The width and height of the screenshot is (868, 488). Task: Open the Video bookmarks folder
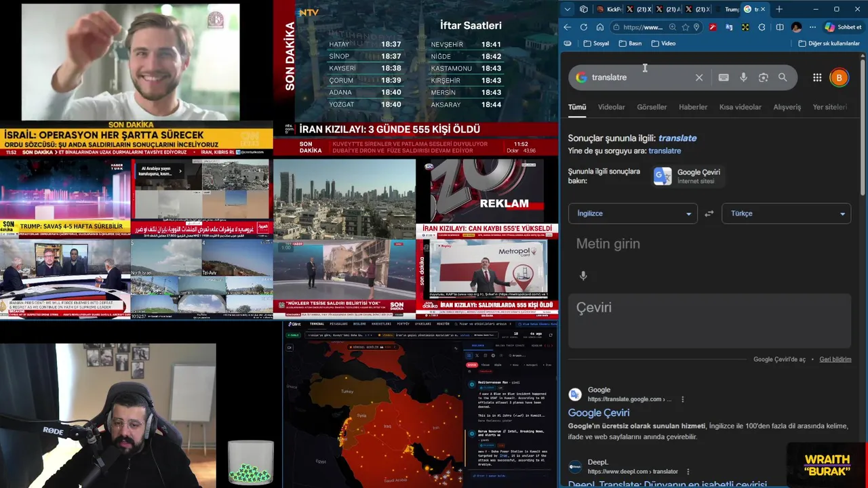pos(664,43)
